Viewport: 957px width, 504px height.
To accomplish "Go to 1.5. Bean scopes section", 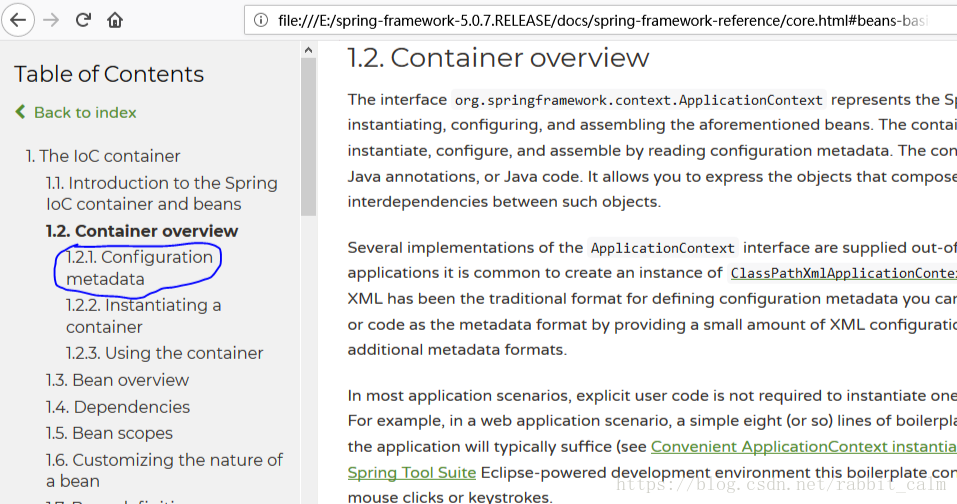I will pyautogui.click(x=109, y=433).
